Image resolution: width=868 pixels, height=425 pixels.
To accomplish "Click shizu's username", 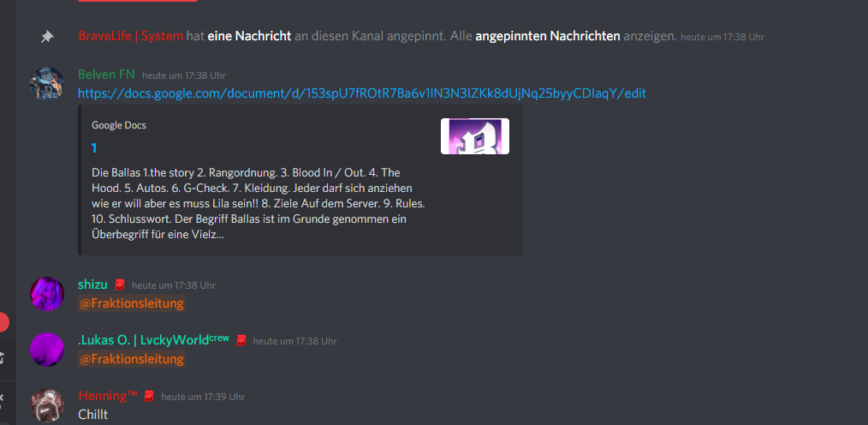I will coord(92,284).
